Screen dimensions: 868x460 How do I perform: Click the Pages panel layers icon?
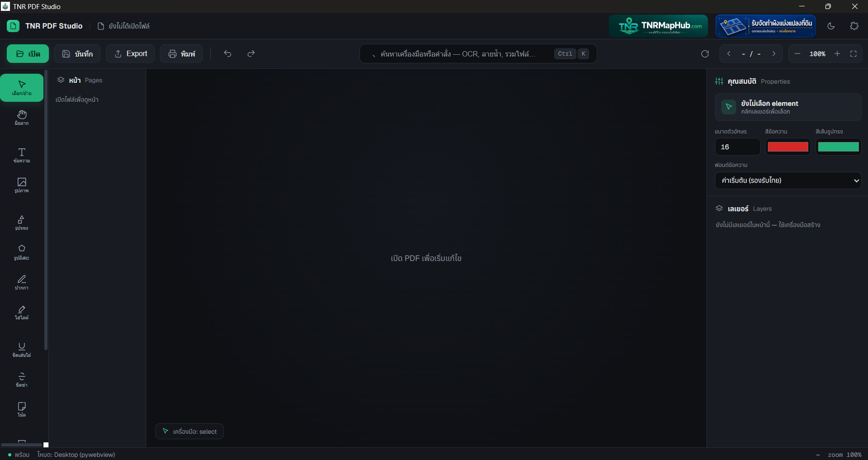61,80
